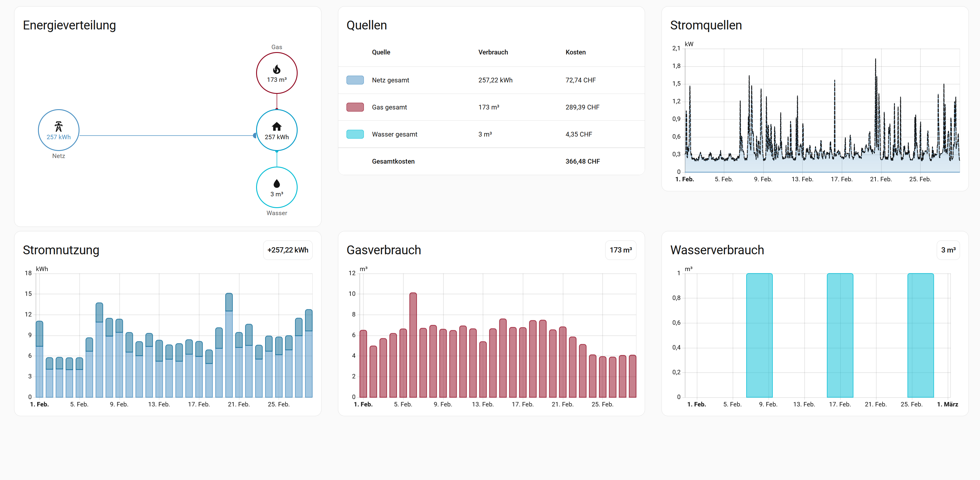The width and height of the screenshot is (980, 480).
Task: Open the Gas gesamt source entry
Action: [389, 107]
